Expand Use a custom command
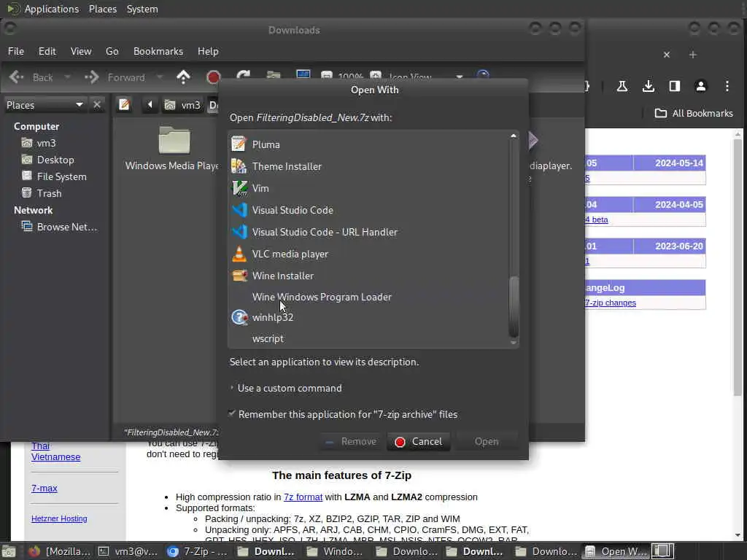 pyautogui.click(x=286, y=388)
